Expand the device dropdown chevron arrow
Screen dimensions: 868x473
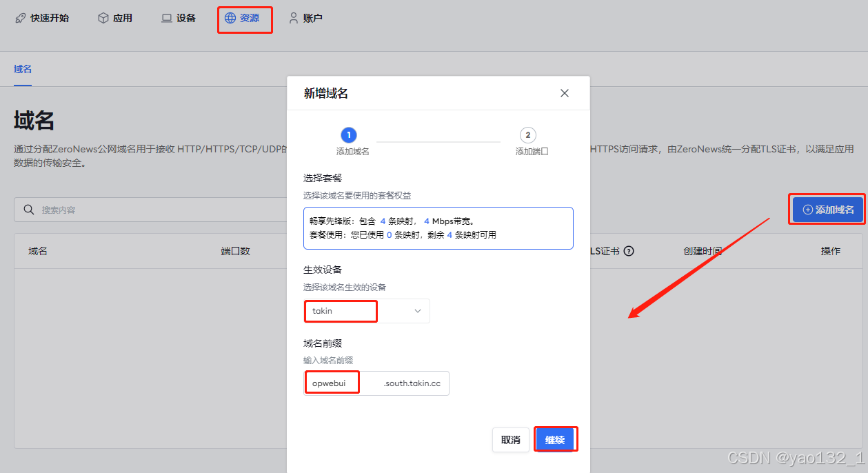pyautogui.click(x=418, y=311)
